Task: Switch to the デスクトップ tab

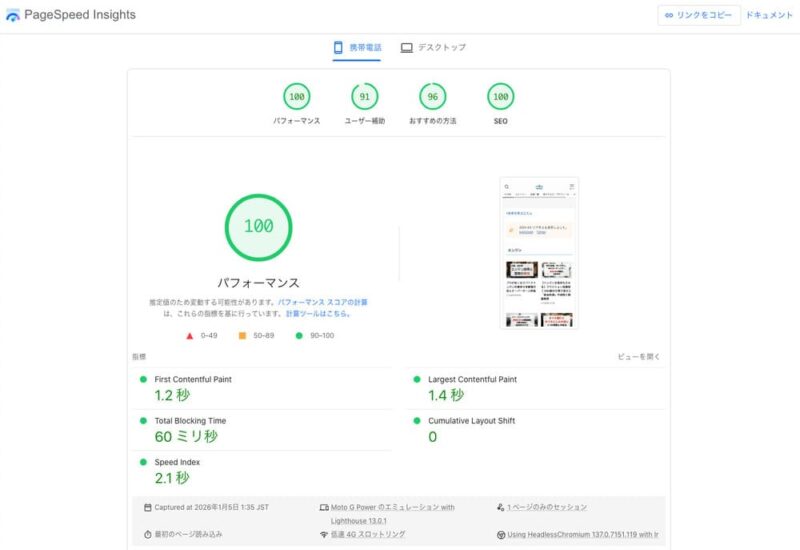Action: (433, 48)
